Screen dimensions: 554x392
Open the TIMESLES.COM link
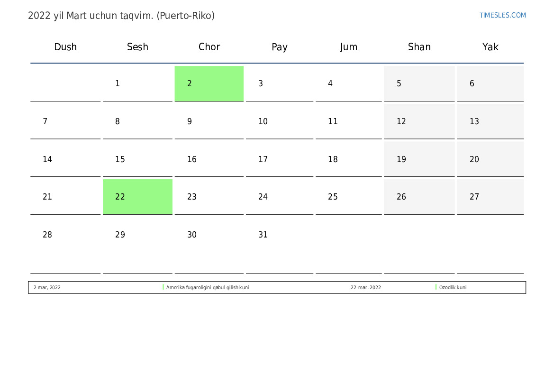(x=502, y=15)
